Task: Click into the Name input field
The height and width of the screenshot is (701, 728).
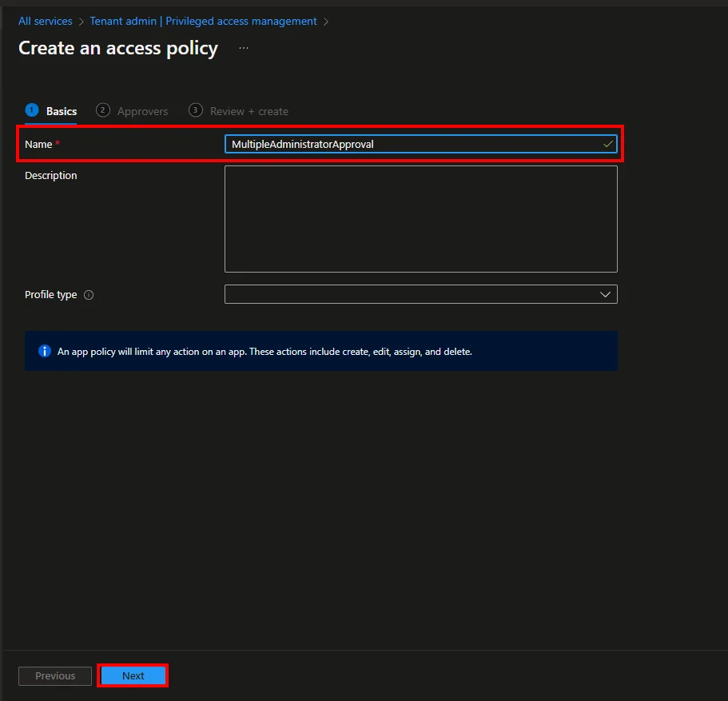Action: pos(420,144)
